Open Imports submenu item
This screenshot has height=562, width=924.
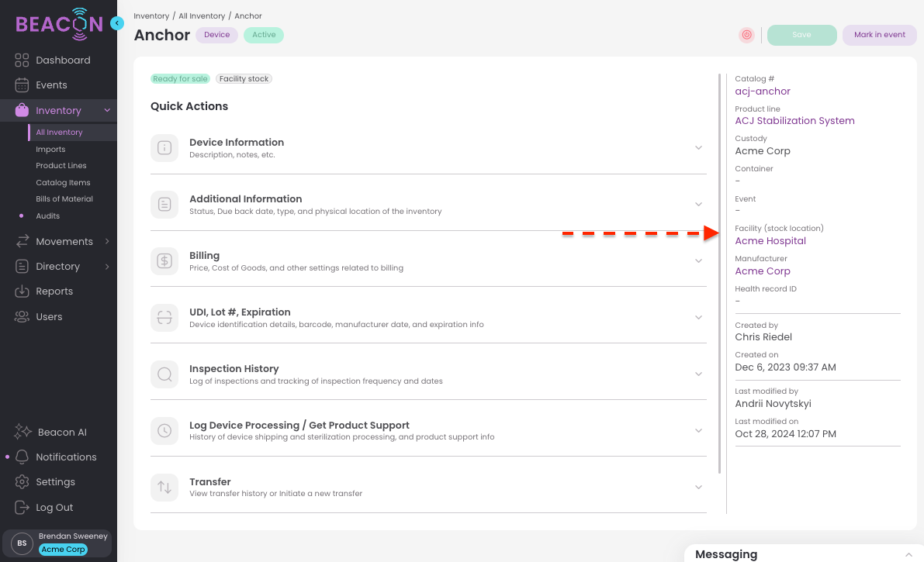tap(50, 149)
